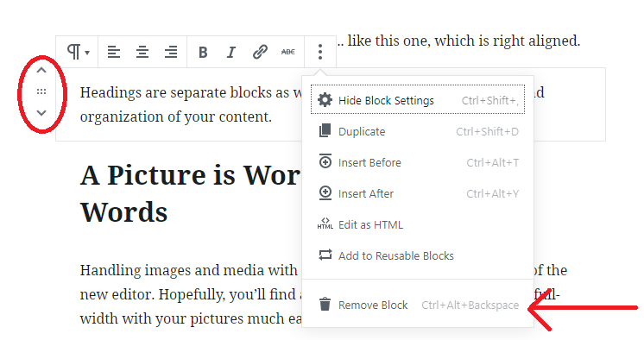Click the Ctrl+Shift+D shortcut label
This screenshot has width=644, height=340.
tap(487, 132)
